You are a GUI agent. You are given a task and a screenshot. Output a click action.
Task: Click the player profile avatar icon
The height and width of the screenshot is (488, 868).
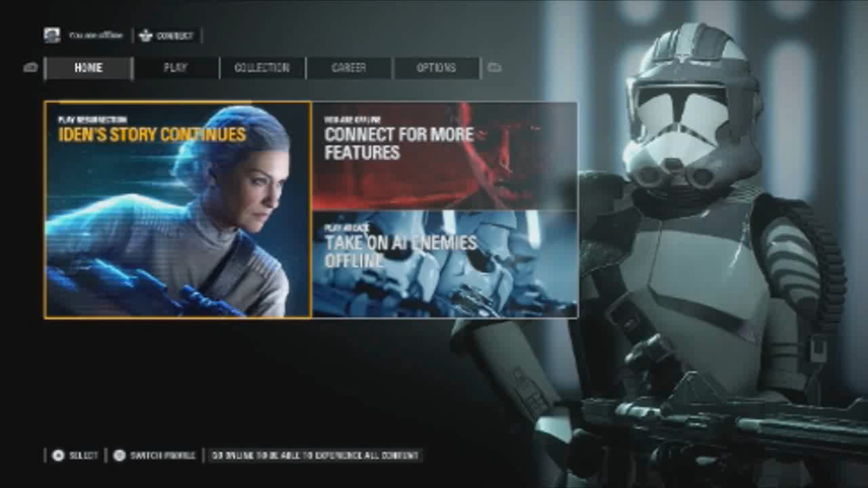[52, 35]
